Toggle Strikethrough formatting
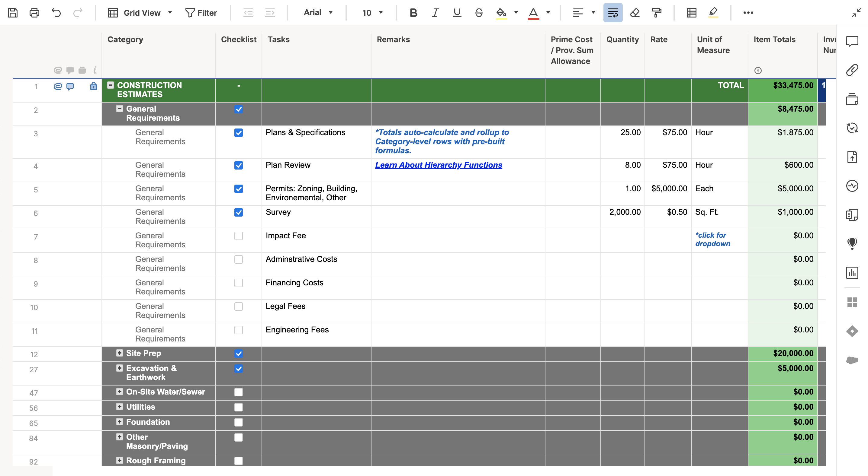 coord(479,12)
